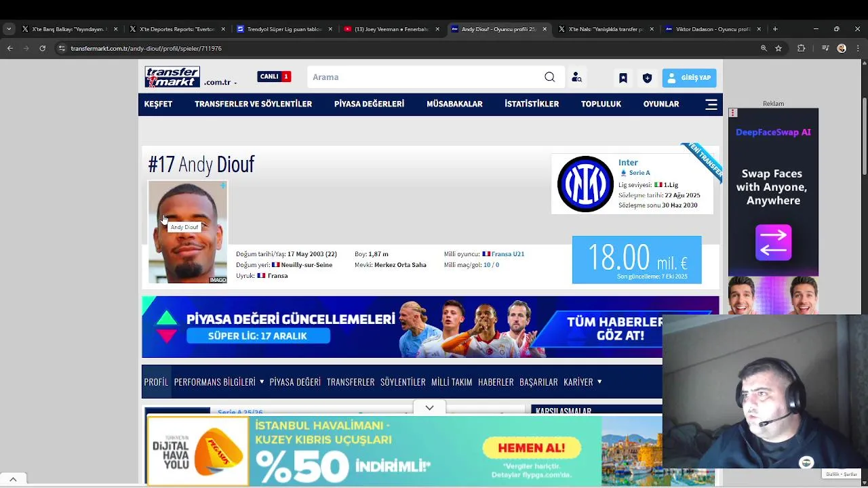The height and width of the screenshot is (488, 868).
Task: Click the 10 / 0 caps and goals link
Action: [491, 265]
